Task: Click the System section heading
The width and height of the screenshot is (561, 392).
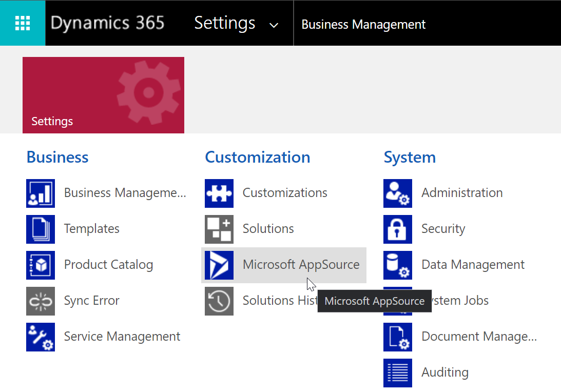Action: click(410, 158)
